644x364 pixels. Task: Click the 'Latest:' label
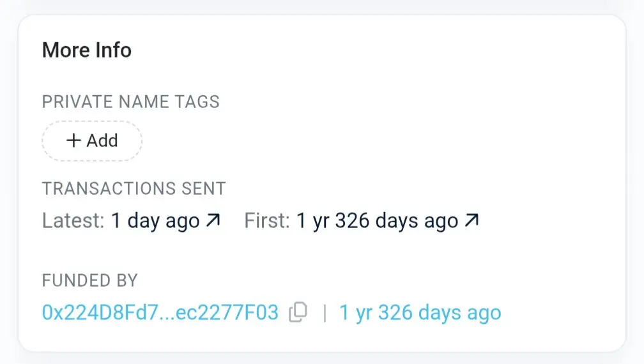pos(73,220)
